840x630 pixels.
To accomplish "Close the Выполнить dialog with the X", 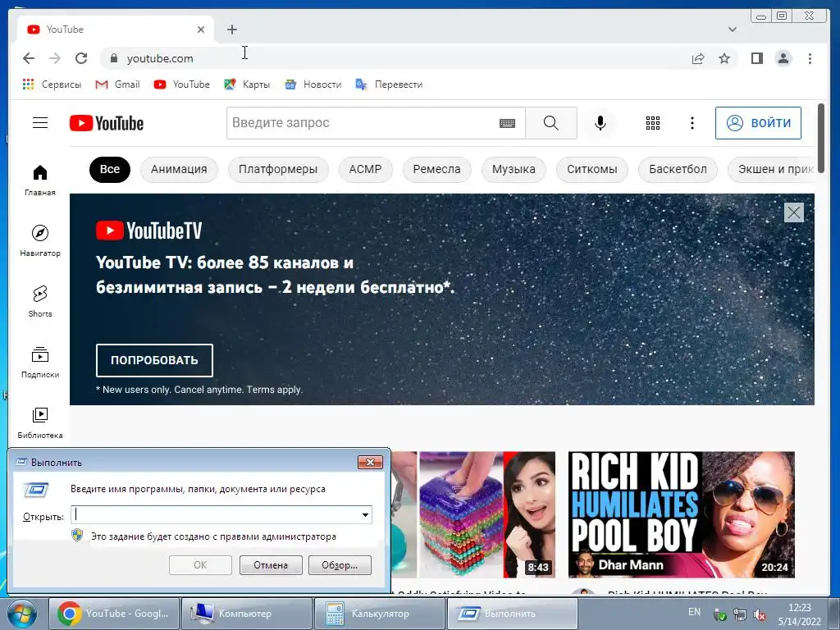I will 370,463.
